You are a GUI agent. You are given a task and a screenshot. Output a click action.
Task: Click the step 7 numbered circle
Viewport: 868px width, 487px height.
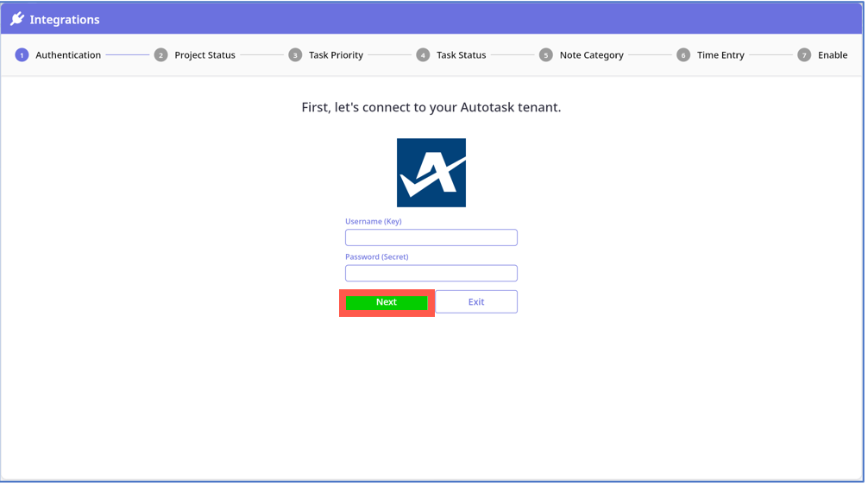point(804,55)
